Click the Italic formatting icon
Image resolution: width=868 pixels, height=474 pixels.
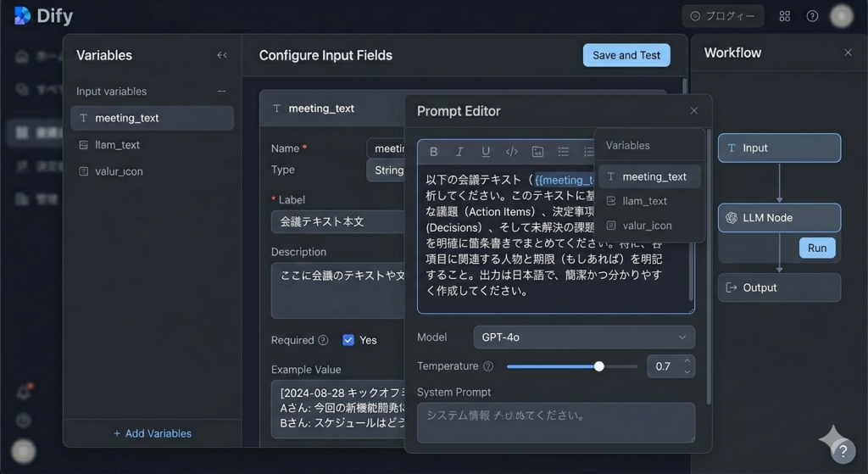(459, 152)
